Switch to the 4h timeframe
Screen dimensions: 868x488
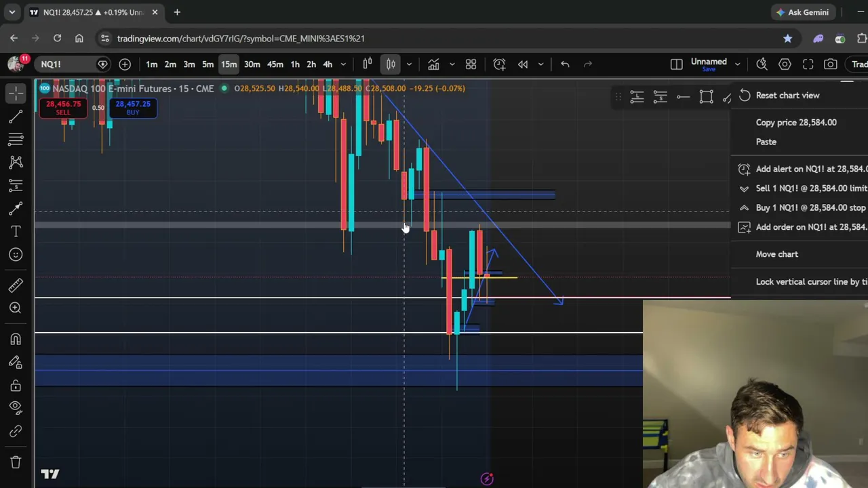[328, 64]
